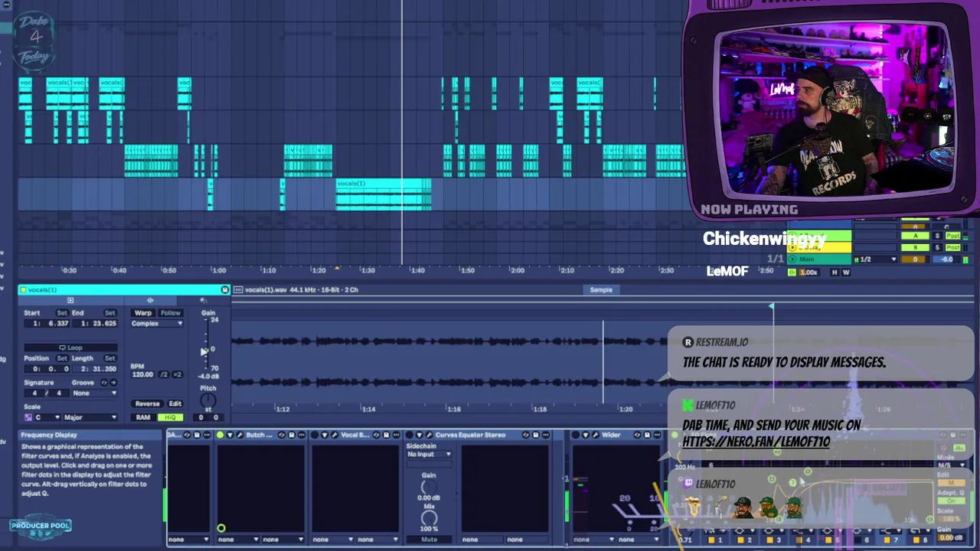Image resolution: width=980 pixels, height=551 pixels.
Task: Click Set next to End
Action: click(x=110, y=313)
